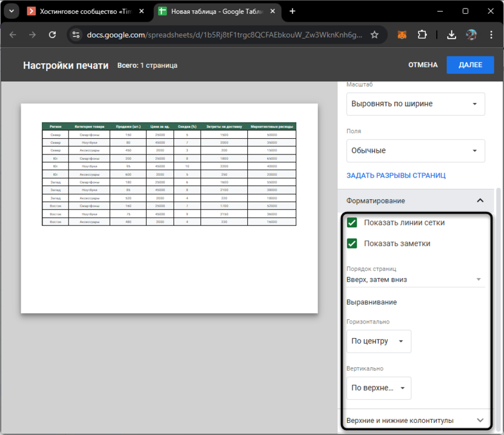This screenshot has height=435, width=504.
Task: Reload the page with the refresh icon
Action: pos(52,35)
